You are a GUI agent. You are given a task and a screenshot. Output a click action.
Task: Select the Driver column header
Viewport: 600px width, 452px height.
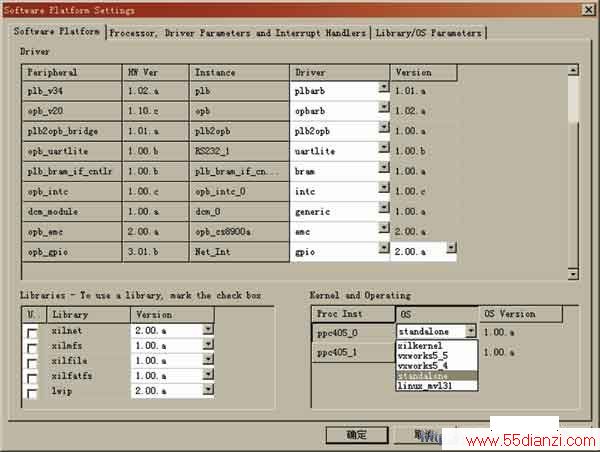tap(340, 72)
